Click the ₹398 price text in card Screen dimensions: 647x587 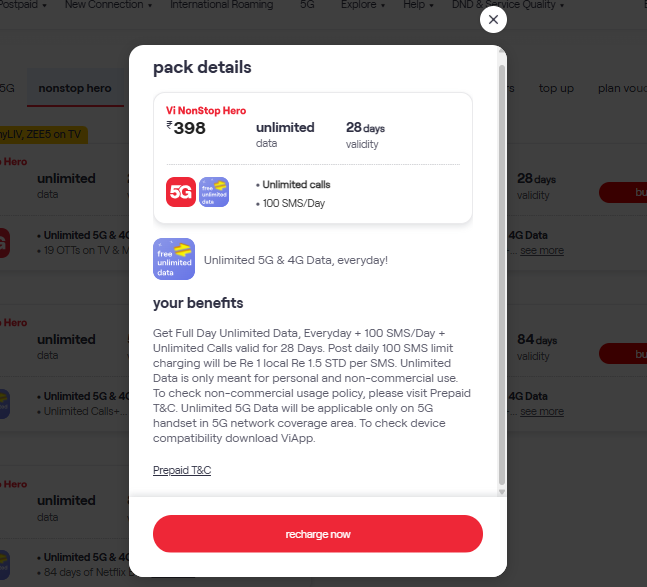pos(186,128)
